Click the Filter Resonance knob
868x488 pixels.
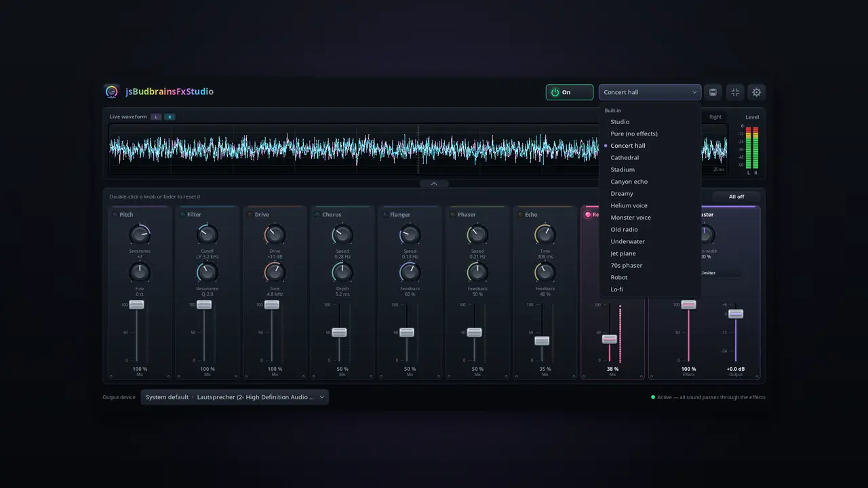point(207,272)
